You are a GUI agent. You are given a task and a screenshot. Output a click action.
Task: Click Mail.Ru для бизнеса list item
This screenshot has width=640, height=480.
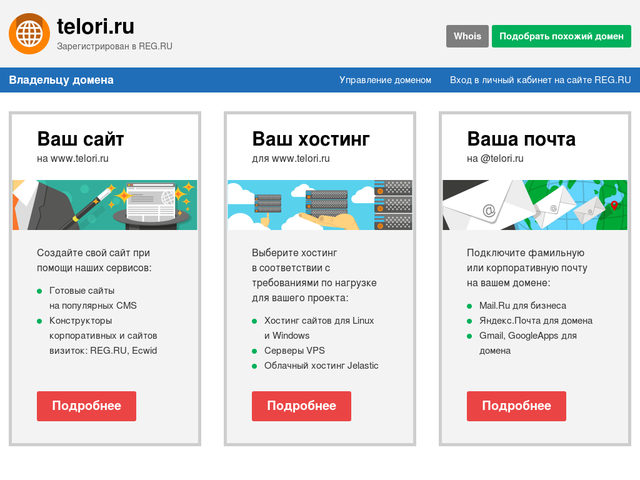[x=522, y=306]
